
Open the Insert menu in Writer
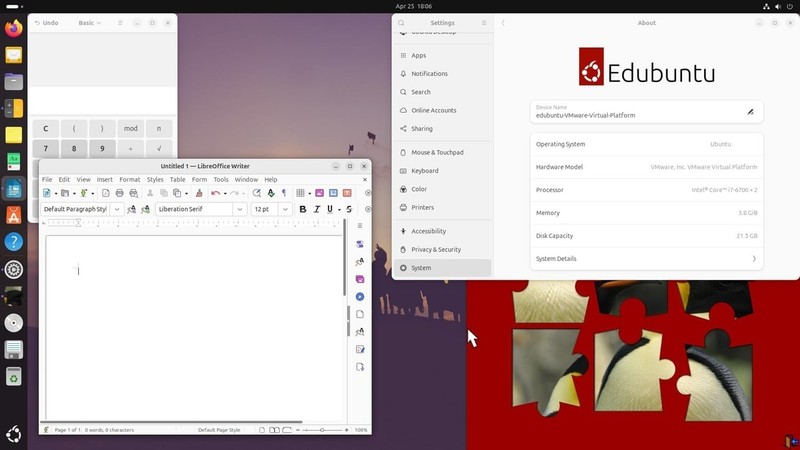[105, 180]
